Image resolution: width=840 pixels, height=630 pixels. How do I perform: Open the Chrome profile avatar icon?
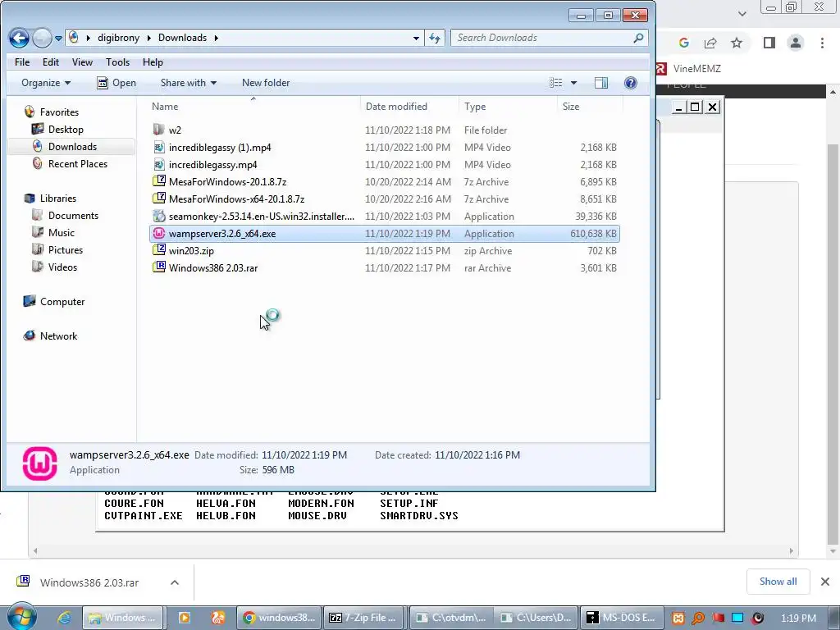pos(796,43)
